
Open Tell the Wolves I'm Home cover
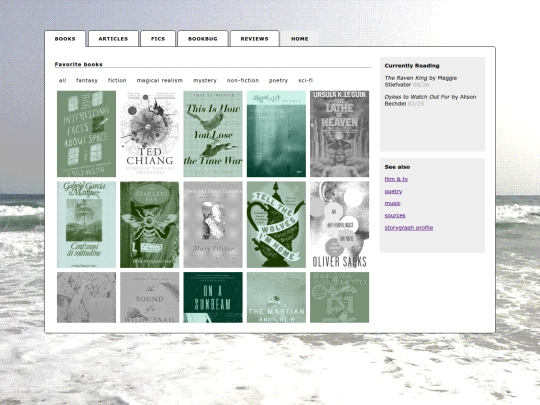276,225
